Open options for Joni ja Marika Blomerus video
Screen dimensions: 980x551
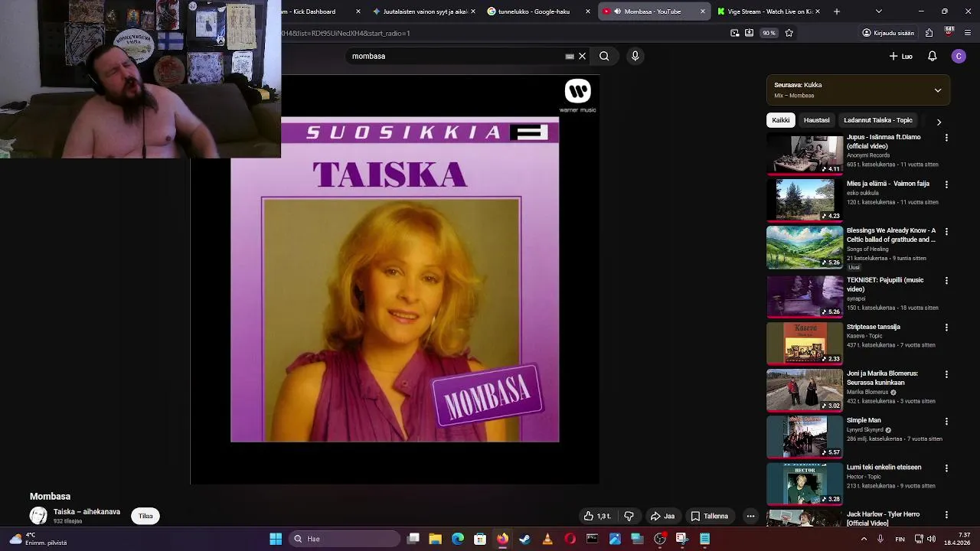pyautogui.click(x=946, y=374)
